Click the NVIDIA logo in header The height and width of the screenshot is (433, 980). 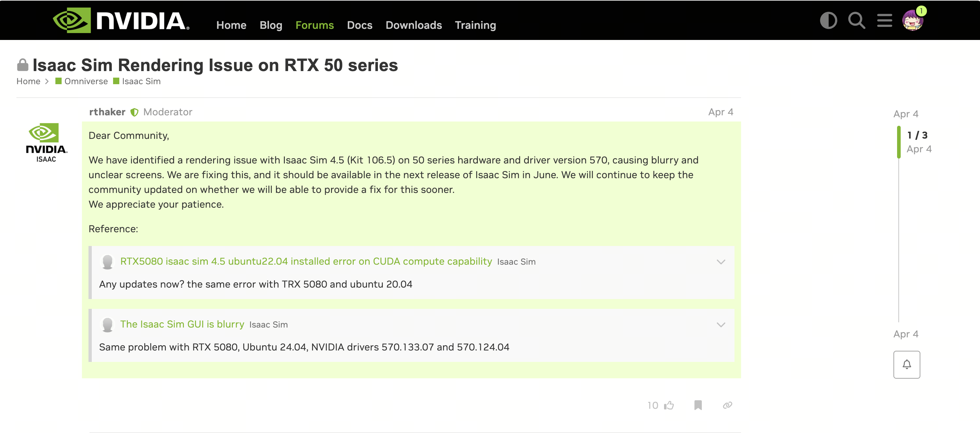click(121, 21)
